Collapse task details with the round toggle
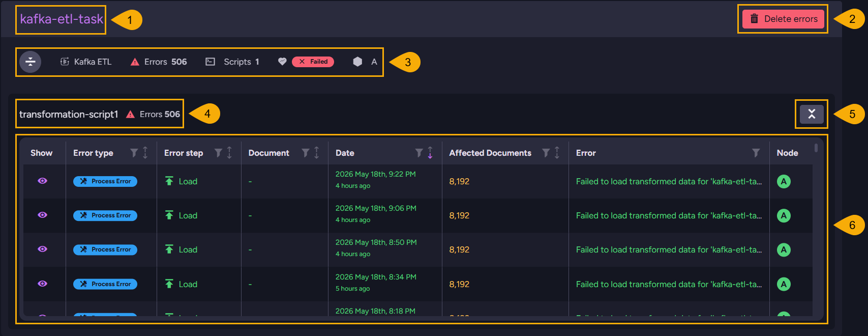The width and height of the screenshot is (868, 336). point(31,62)
